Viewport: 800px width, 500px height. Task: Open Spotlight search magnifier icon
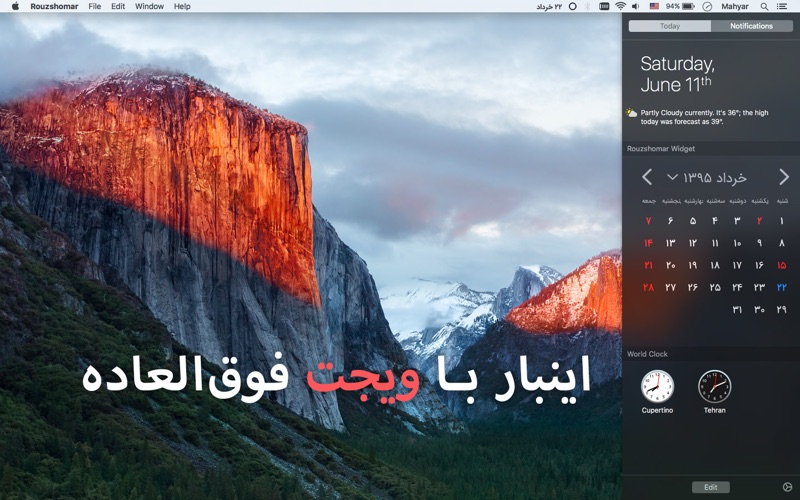click(766, 6)
